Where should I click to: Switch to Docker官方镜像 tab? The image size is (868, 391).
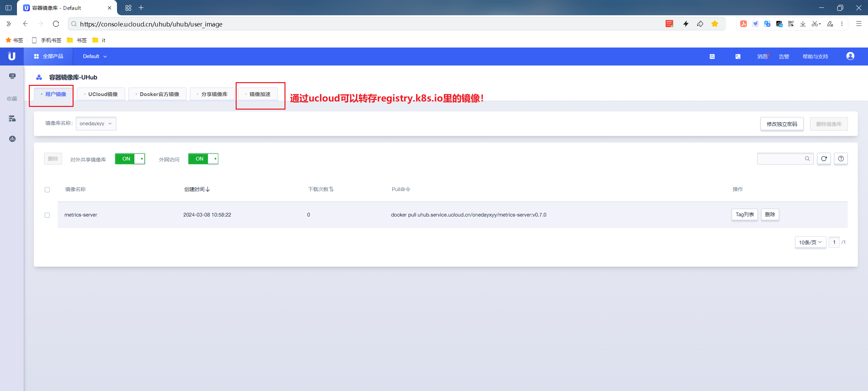[157, 94]
